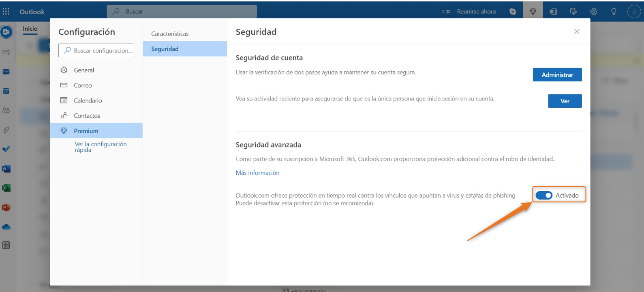Viewport: 644px width, 292px height.
Task: Open the settings gear in top bar
Action: 594,11
